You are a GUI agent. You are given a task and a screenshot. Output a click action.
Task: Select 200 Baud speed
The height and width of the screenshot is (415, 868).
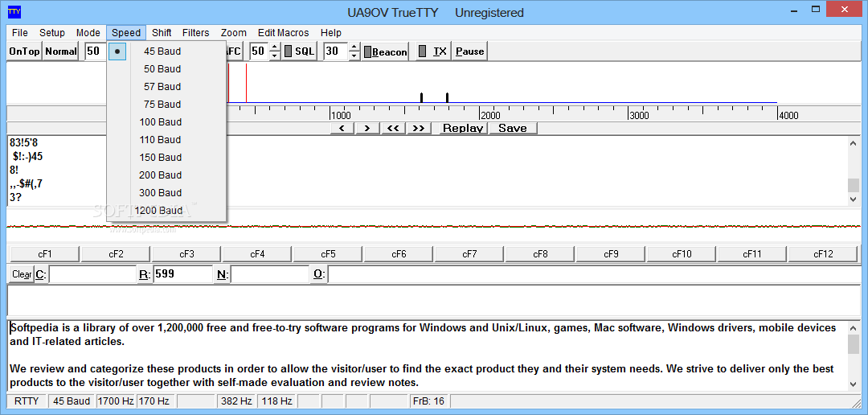(166, 175)
